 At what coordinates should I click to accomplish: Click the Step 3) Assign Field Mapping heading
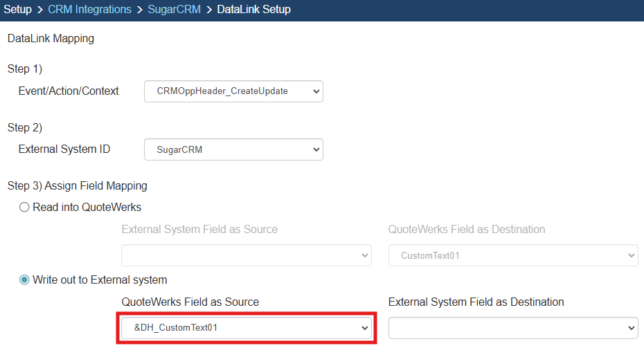tap(77, 186)
